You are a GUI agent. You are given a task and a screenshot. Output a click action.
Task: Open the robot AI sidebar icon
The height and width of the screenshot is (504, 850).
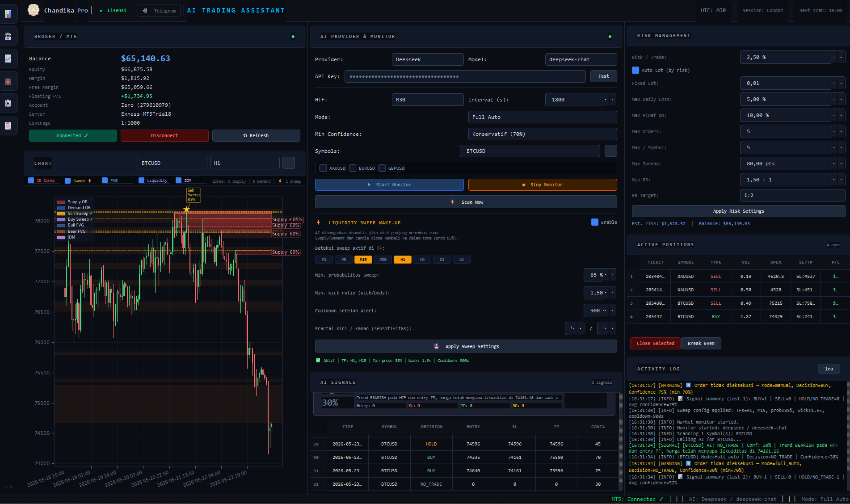[8, 36]
